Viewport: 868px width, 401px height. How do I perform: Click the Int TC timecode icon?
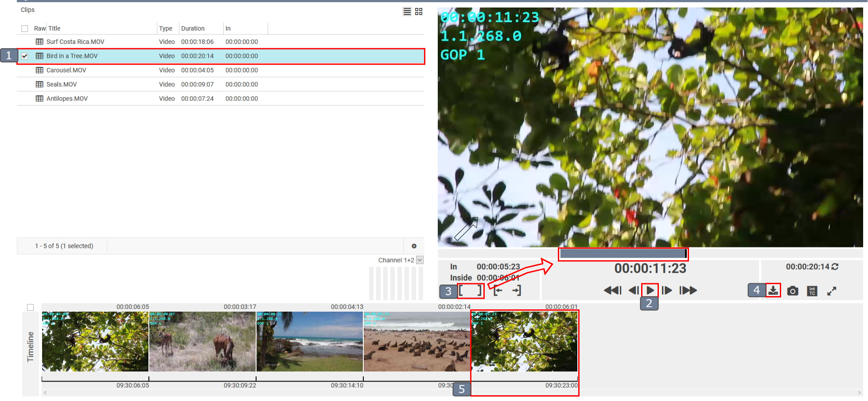pos(812,291)
